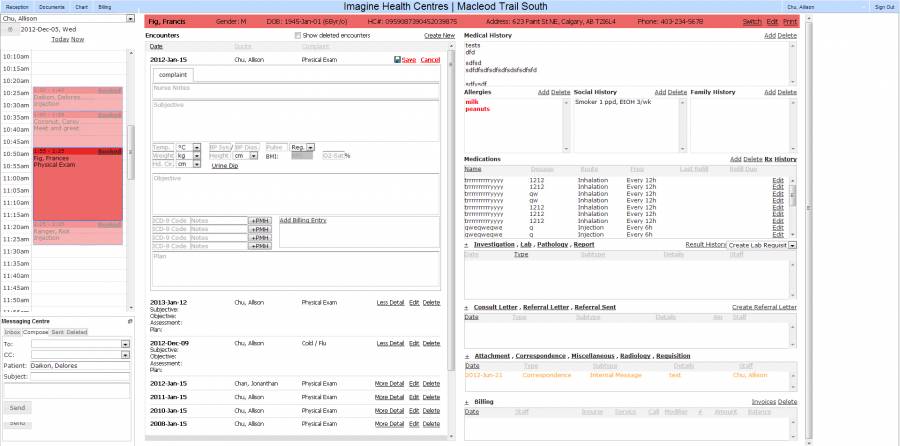Click the save disk icon in the encounter header
Screen dimensions: 900x446
click(397, 60)
